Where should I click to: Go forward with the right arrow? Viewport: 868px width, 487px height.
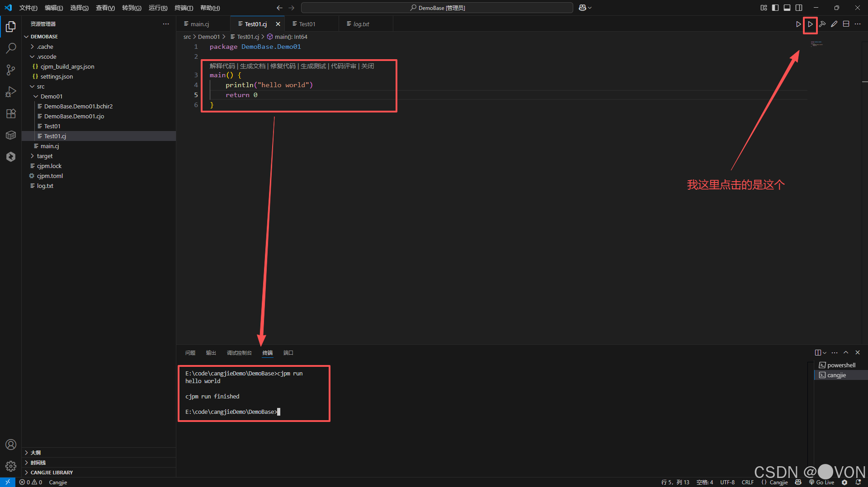291,8
